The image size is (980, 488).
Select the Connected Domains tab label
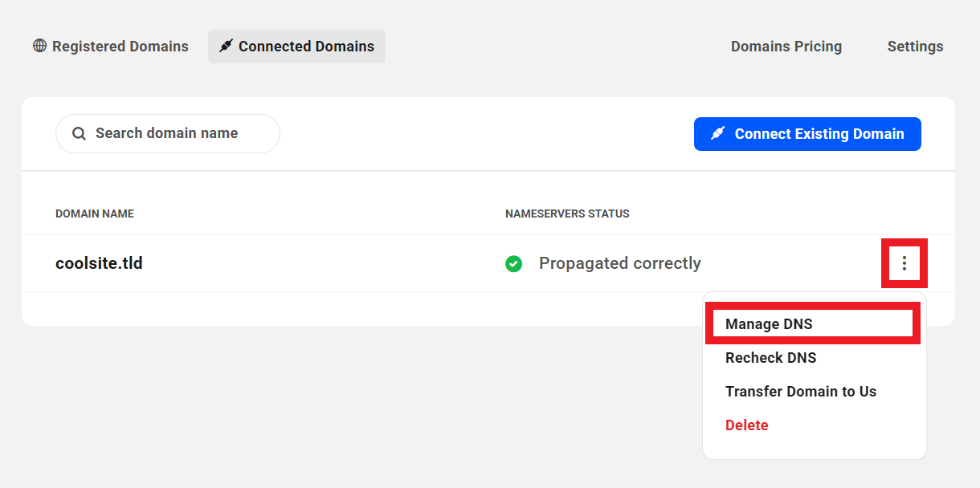click(x=306, y=47)
